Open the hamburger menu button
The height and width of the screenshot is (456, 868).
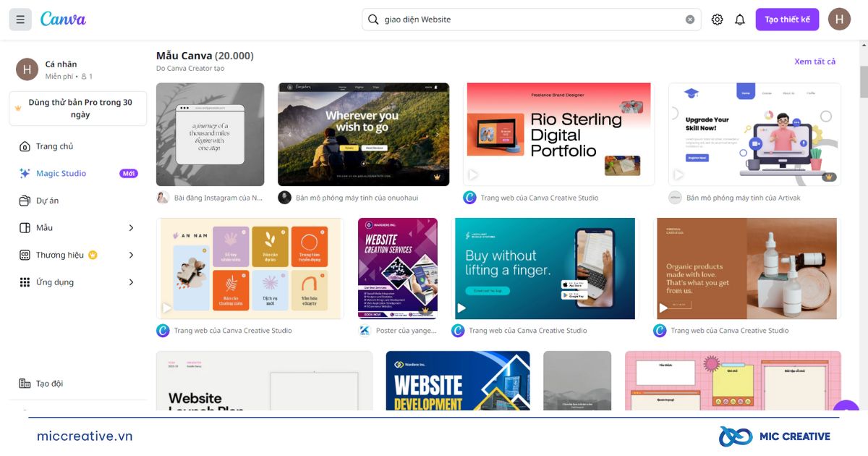tap(20, 20)
